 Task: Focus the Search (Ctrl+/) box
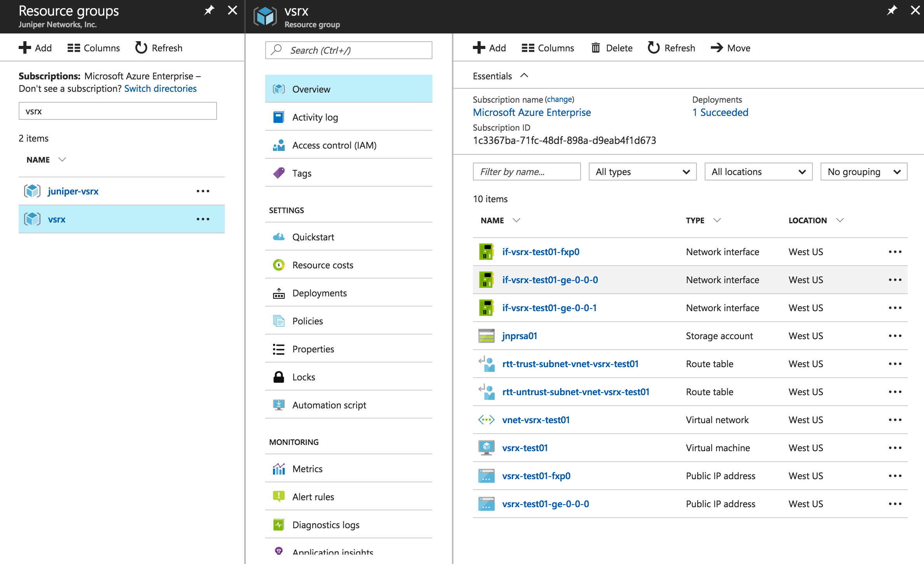click(348, 50)
